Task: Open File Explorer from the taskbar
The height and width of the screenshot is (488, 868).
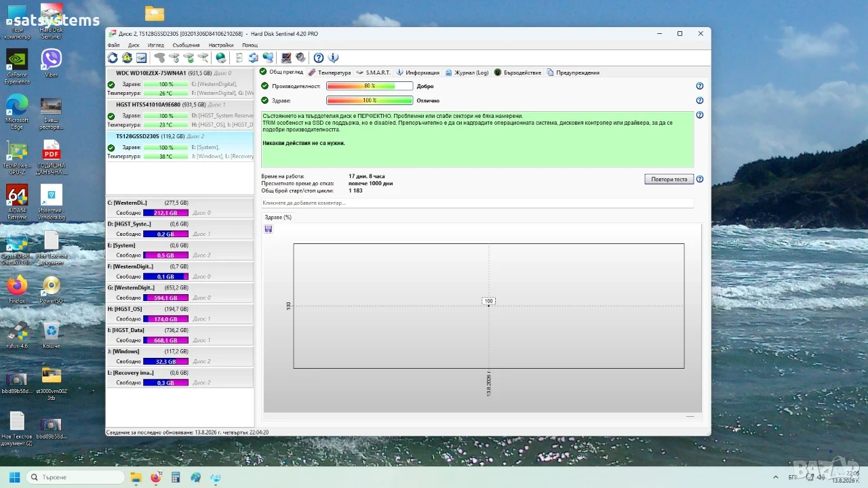Action: (x=136, y=477)
